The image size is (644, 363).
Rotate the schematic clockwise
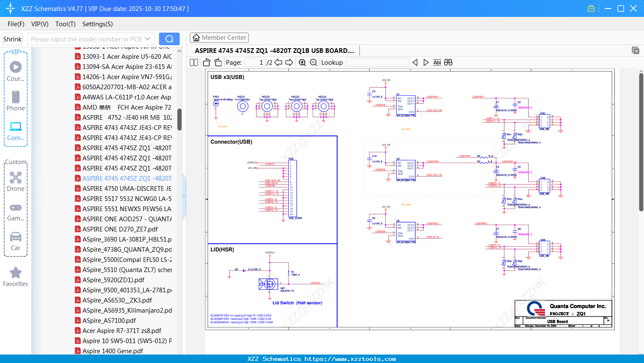218,63
